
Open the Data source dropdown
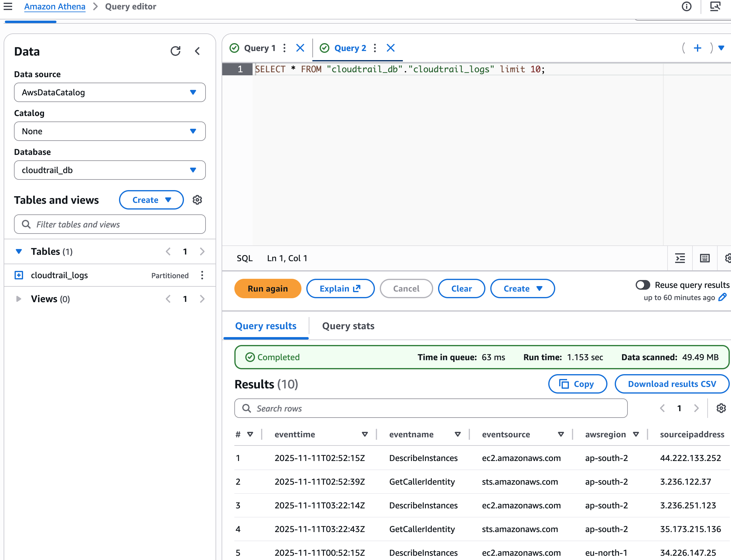tap(110, 92)
